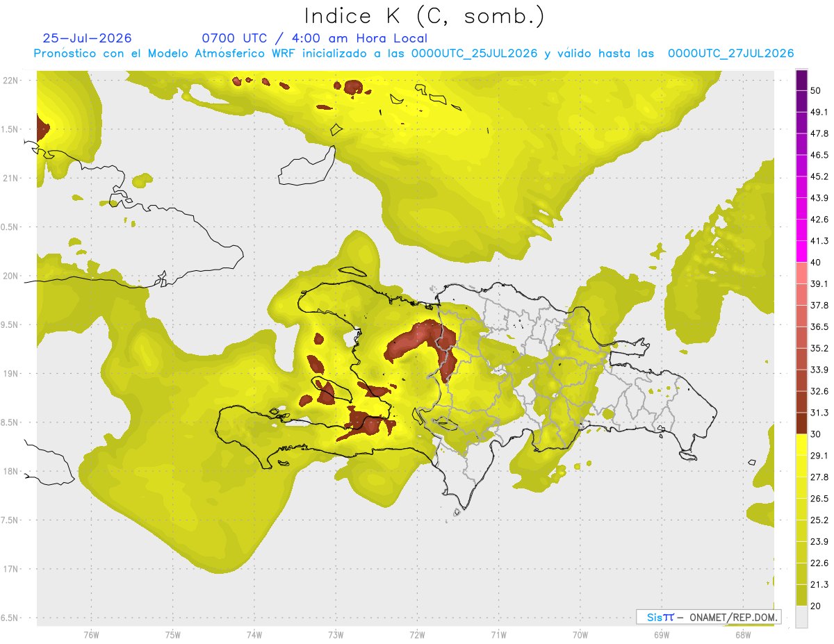Click the latitude label '7.5N'
Image resolution: width=834 pixels, height=644 pixels.
[x=10, y=520]
